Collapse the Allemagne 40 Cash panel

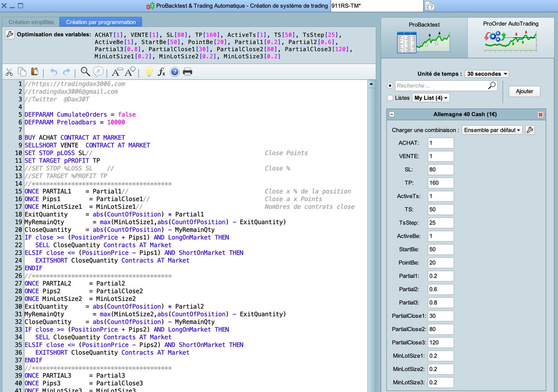click(x=392, y=114)
